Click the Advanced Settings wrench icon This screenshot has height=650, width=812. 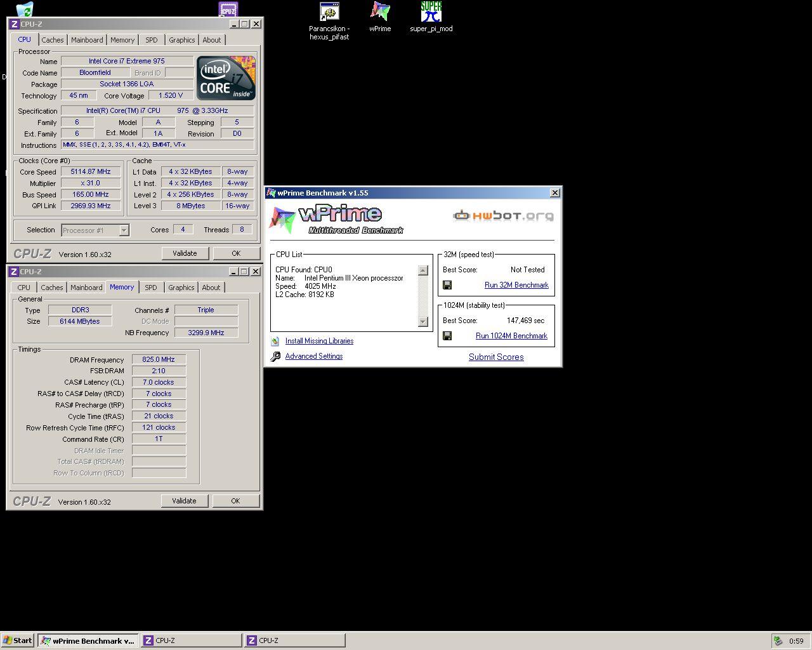pyautogui.click(x=275, y=357)
